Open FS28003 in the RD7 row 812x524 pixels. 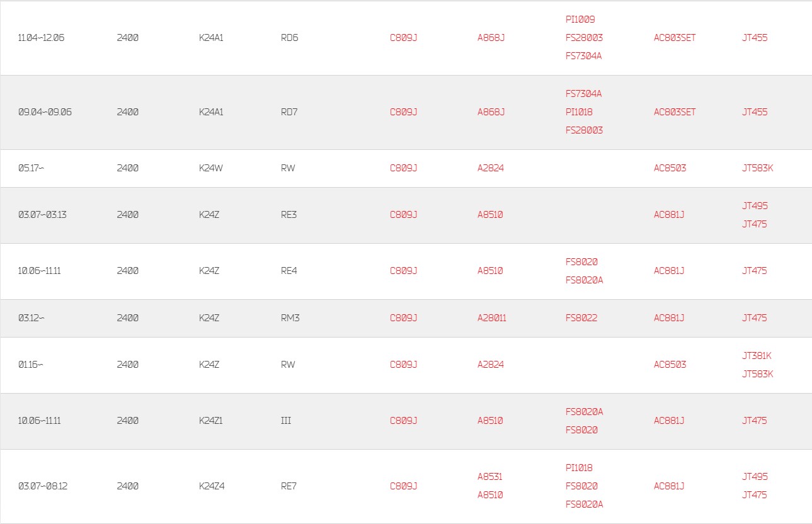(584, 130)
